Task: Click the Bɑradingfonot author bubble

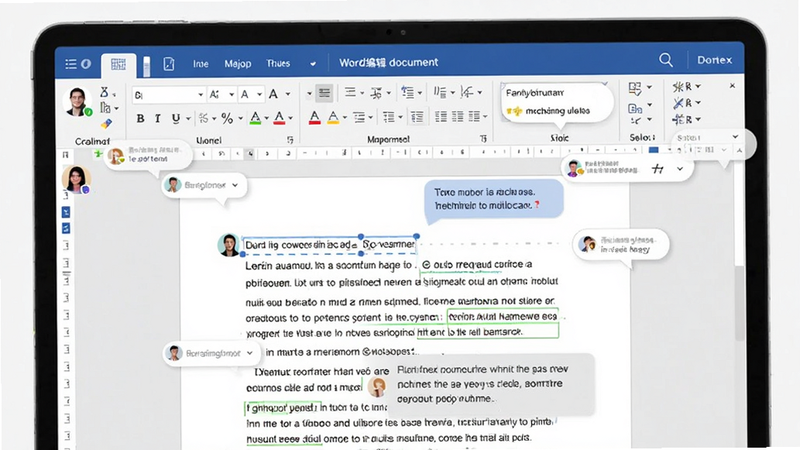Action: (x=212, y=353)
